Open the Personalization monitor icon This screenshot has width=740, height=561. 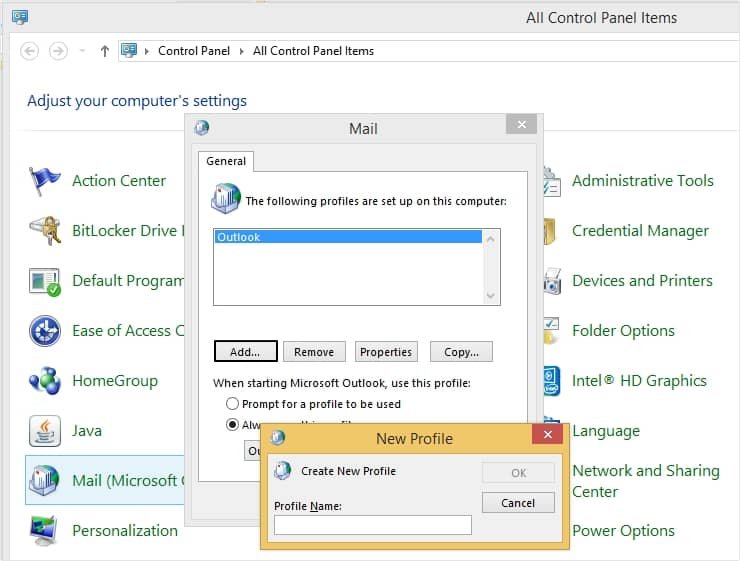pos(45,530)
